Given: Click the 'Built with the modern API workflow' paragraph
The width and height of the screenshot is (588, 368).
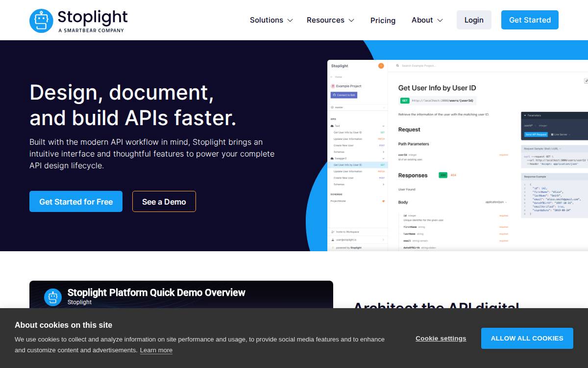Looking at the screenshot, I should point(152,154).
